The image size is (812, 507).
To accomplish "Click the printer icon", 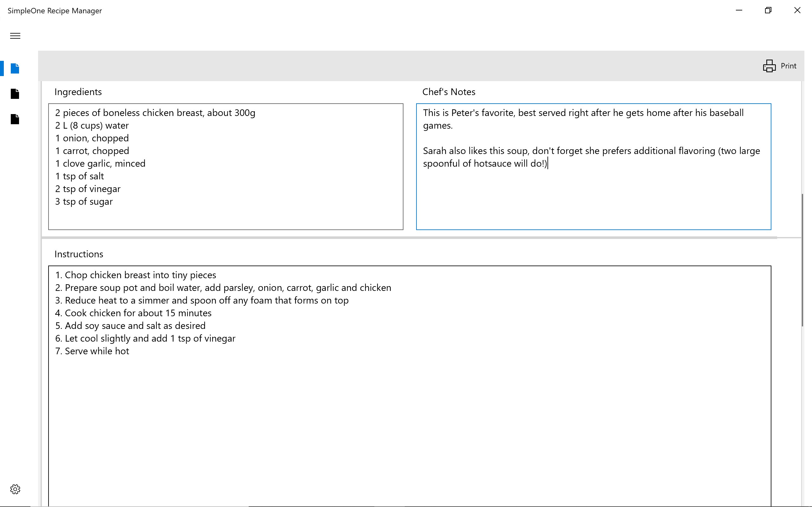I will (769, 66).
